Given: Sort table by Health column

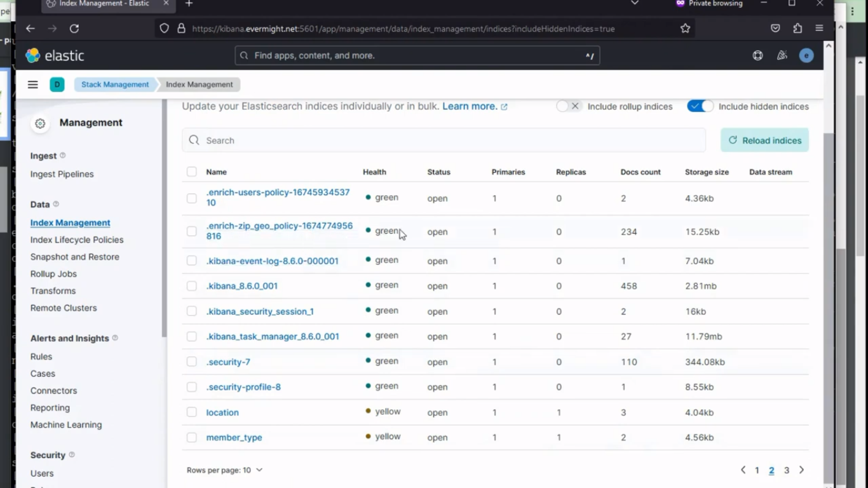Looking at the screenshot, I should coord(374,172).
